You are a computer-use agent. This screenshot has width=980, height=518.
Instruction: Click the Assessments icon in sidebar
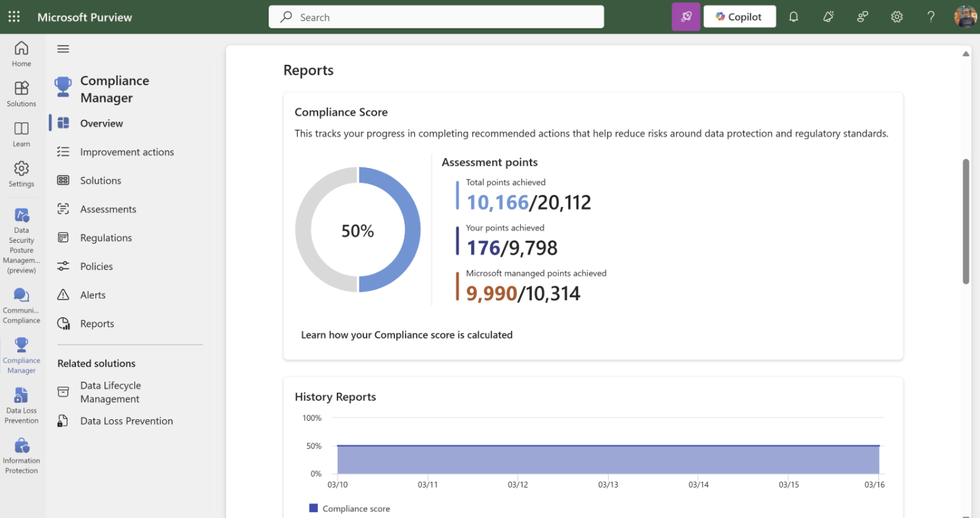click(x=63, y=209)
